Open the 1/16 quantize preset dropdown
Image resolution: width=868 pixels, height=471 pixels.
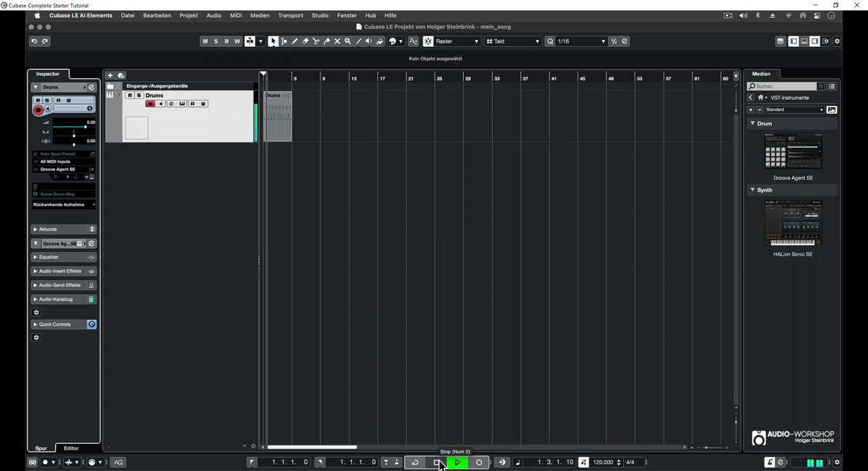tap(581, 41)
